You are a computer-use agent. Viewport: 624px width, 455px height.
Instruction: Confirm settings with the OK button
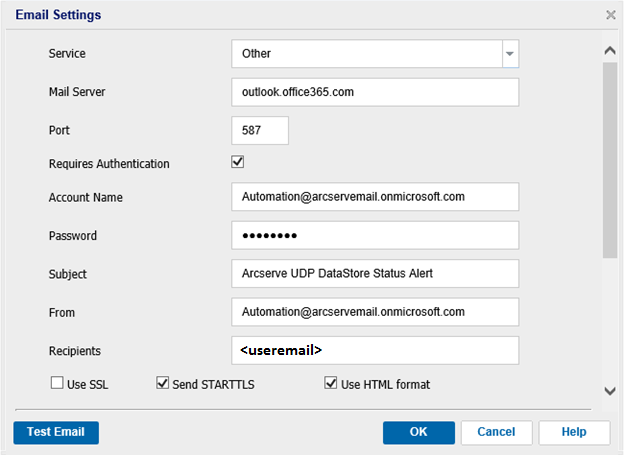pyautogui.click(x=416, y=432)
